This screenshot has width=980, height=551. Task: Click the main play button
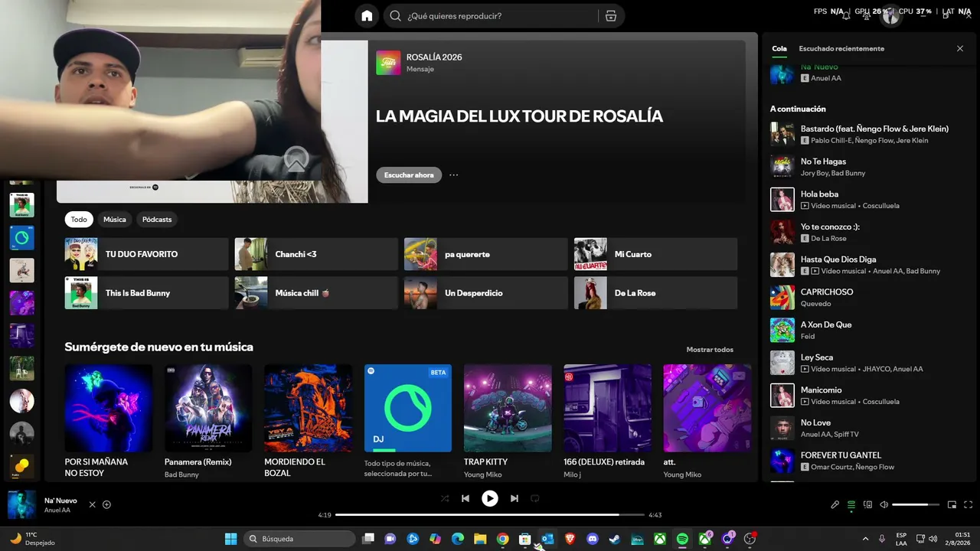490,498
